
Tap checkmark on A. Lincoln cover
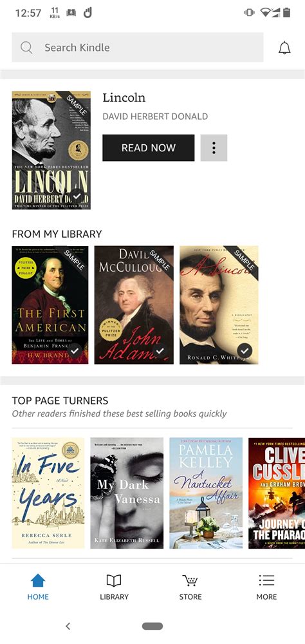coord(245,351)
